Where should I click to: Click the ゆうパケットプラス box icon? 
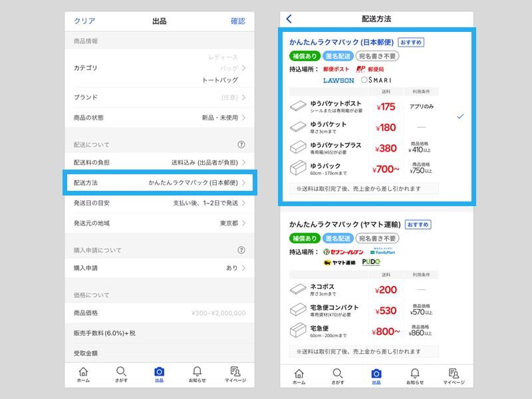298,147
